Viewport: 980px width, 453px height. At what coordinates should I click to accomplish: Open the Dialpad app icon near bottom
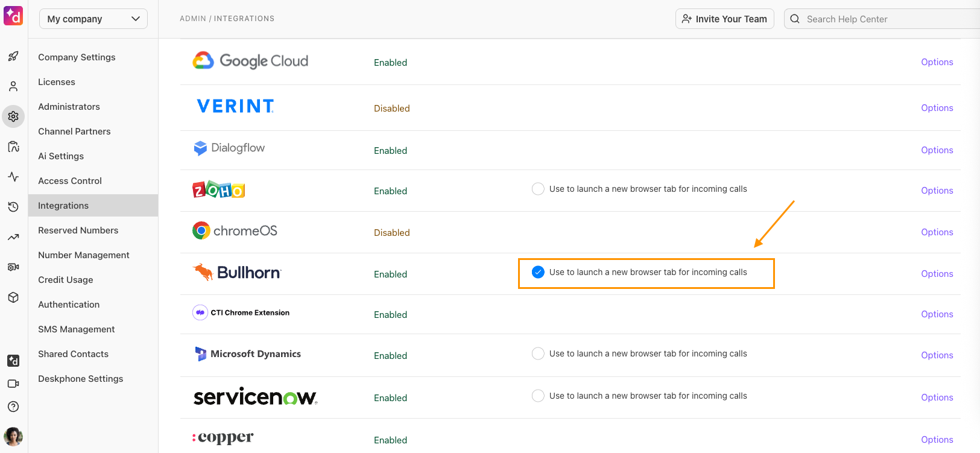point(13,361)
